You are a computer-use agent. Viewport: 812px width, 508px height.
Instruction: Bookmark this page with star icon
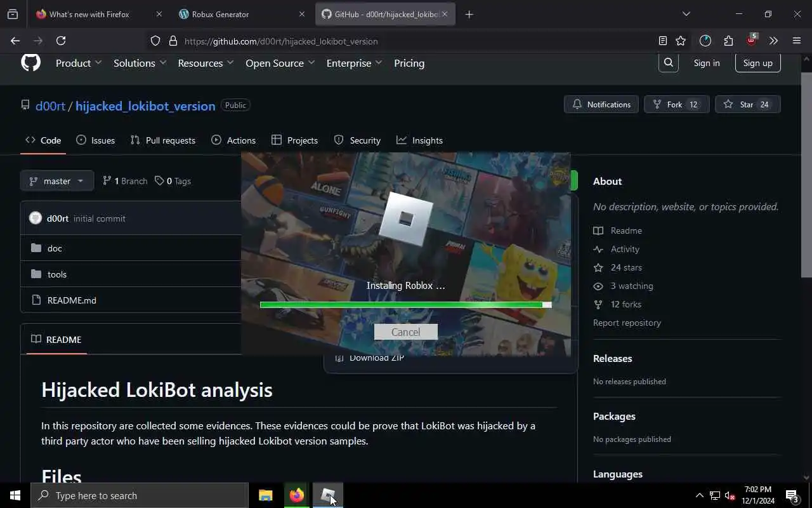[681, 41]
